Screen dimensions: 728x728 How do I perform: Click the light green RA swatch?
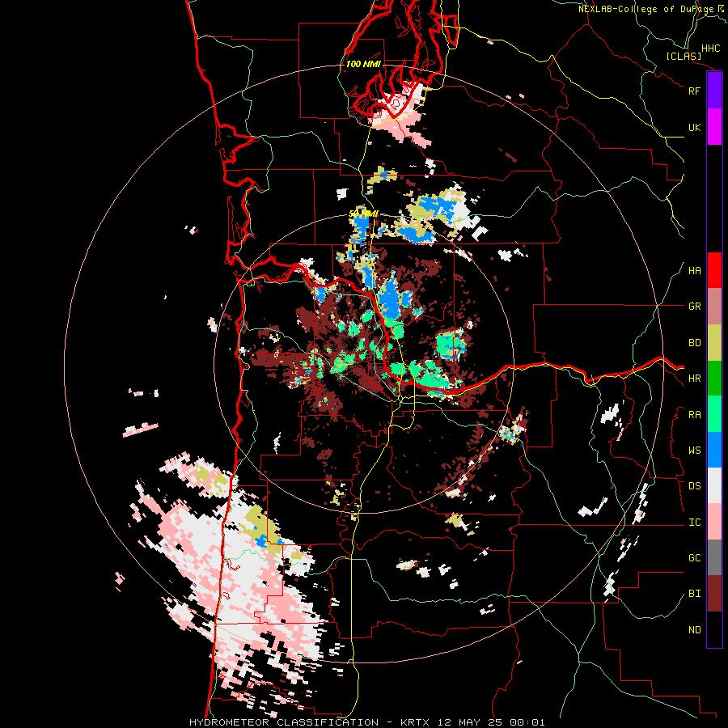[714, 414]
